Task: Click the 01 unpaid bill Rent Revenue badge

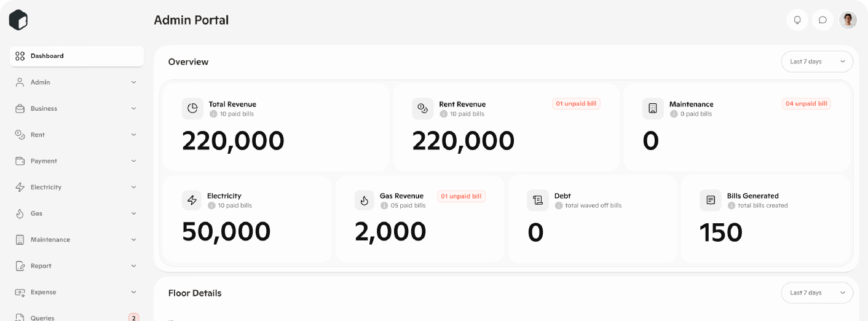Action: click(576, 104)
